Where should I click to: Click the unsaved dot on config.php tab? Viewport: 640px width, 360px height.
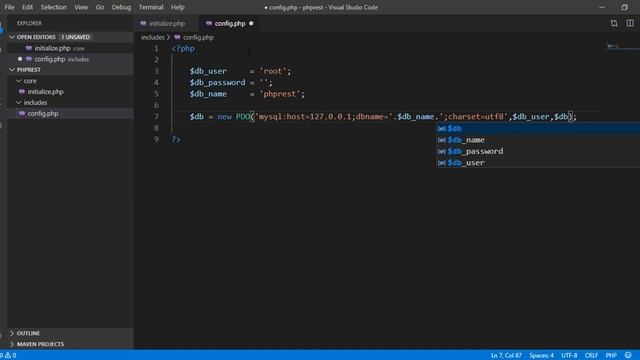tap(251, 24)
